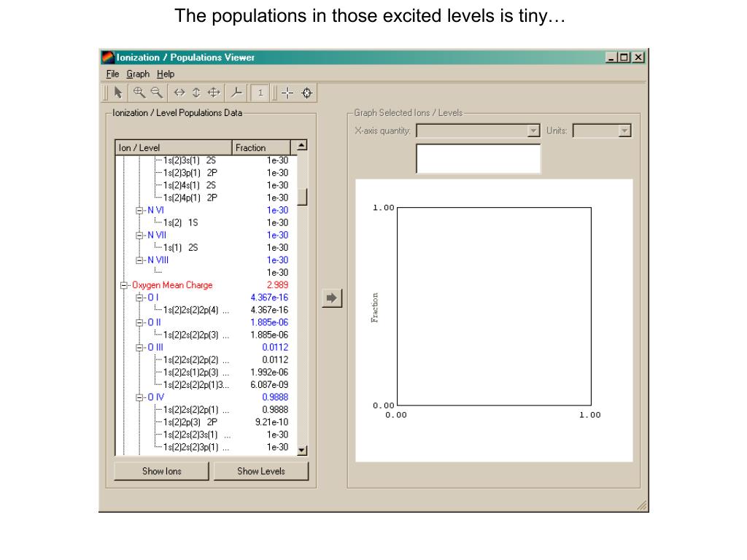Screen dimensions: 747x560
Task: Collapse the N VII ion node
Action: click(x=139, y=236)
